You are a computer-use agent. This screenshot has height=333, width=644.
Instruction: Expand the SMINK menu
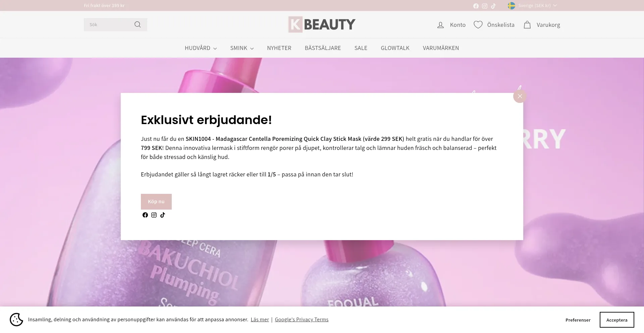click(242, 48)
